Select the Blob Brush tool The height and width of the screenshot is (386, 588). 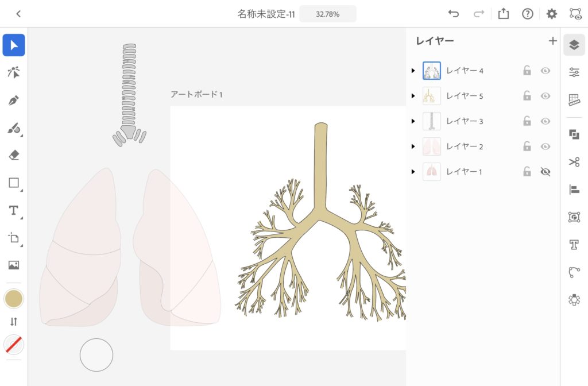[x=14, y=128]
